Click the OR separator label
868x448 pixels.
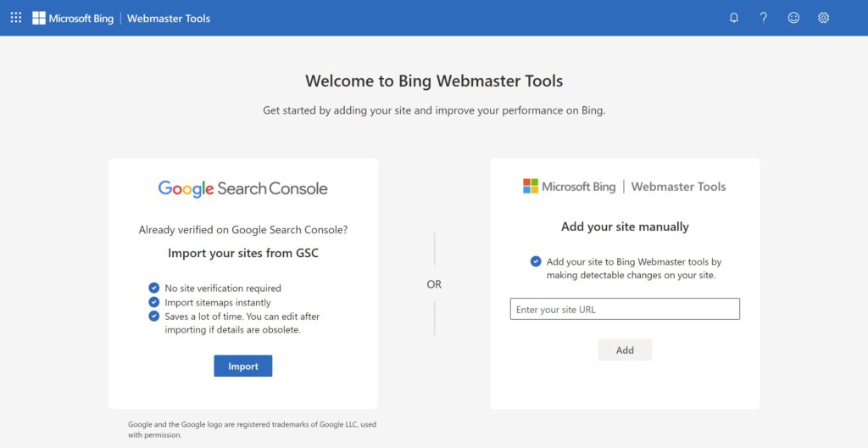point(434,284)
